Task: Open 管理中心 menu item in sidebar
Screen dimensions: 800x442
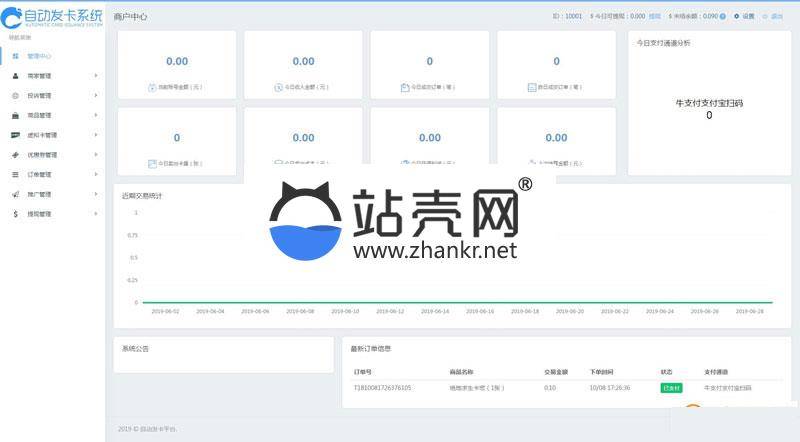Action: [40, 56]
